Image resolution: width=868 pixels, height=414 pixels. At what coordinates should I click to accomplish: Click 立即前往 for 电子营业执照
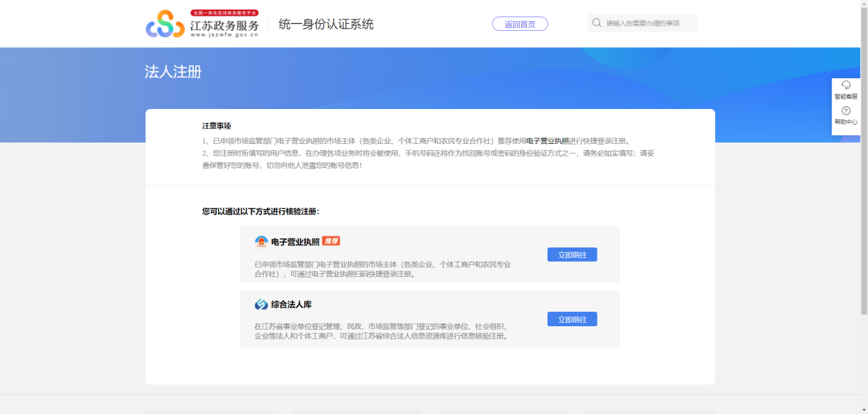(571, 255)
